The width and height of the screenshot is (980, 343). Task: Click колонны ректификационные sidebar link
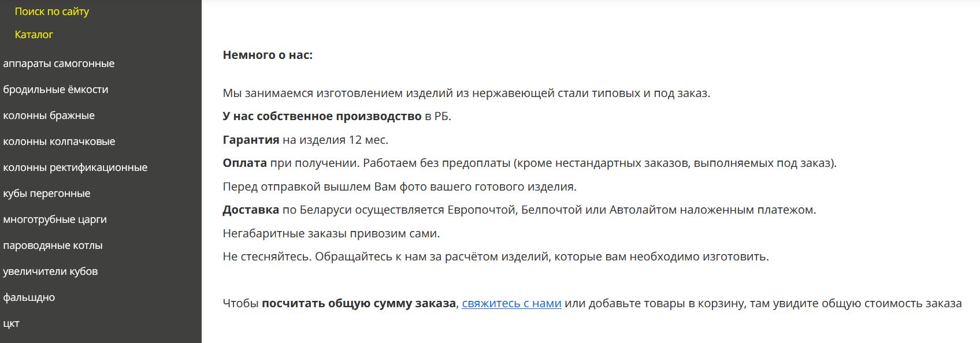click(x=75, y=167)
